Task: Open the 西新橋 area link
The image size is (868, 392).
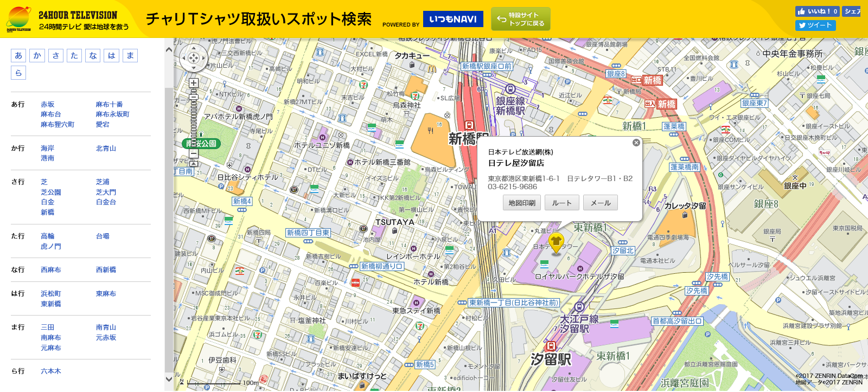Action: [x=106, y=270]
